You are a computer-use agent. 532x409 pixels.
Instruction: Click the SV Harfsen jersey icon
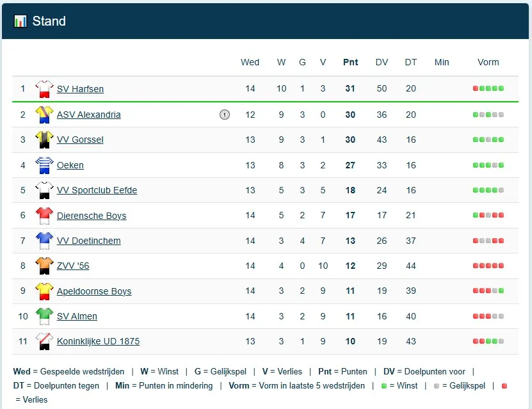(44, 89)
